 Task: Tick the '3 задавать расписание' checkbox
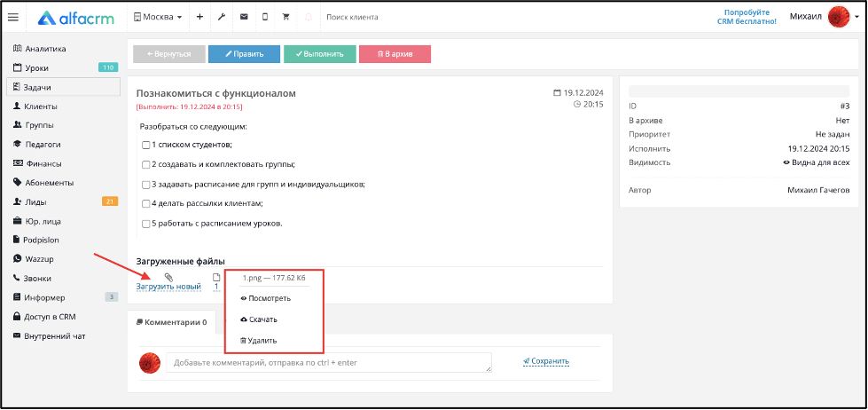(146, 185)
